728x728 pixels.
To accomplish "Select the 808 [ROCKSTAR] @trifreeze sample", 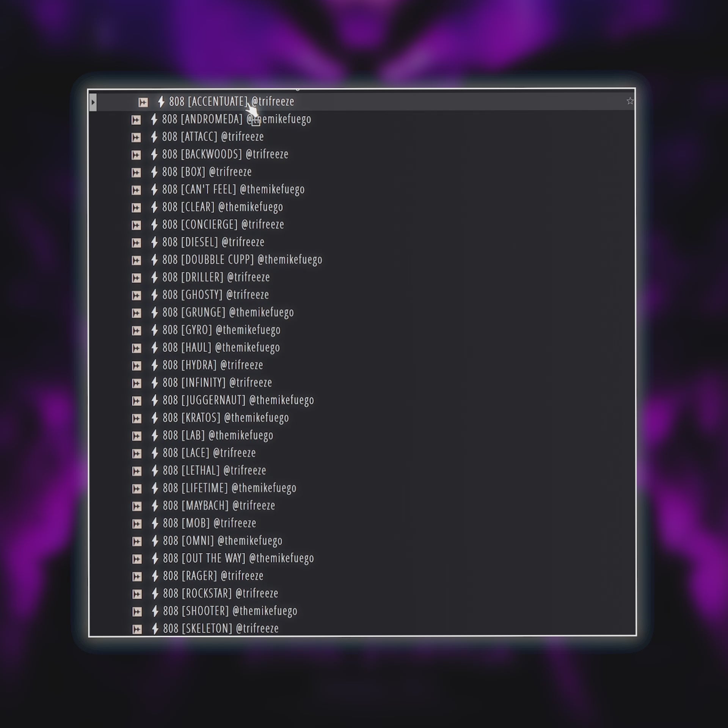I will [x=220, y=593].
